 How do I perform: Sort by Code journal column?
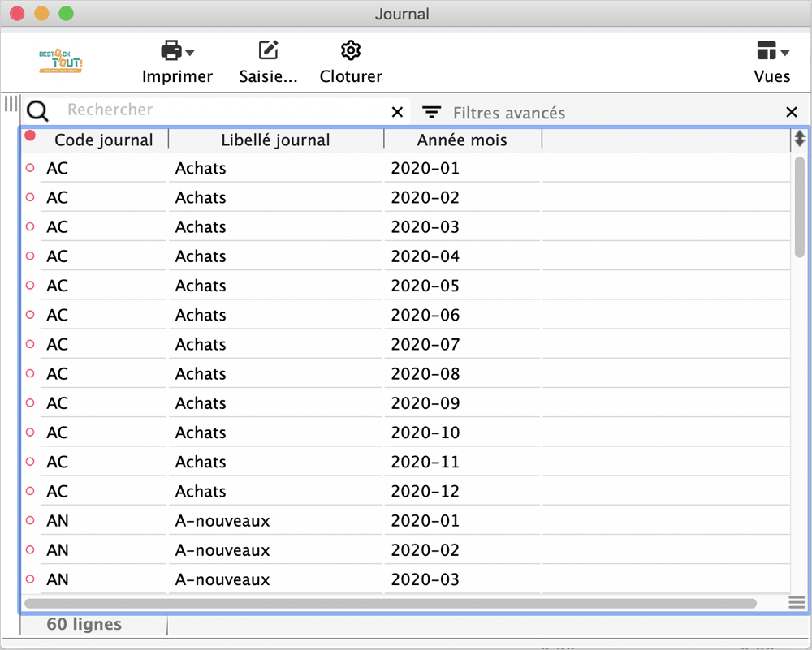pos(104,140)
